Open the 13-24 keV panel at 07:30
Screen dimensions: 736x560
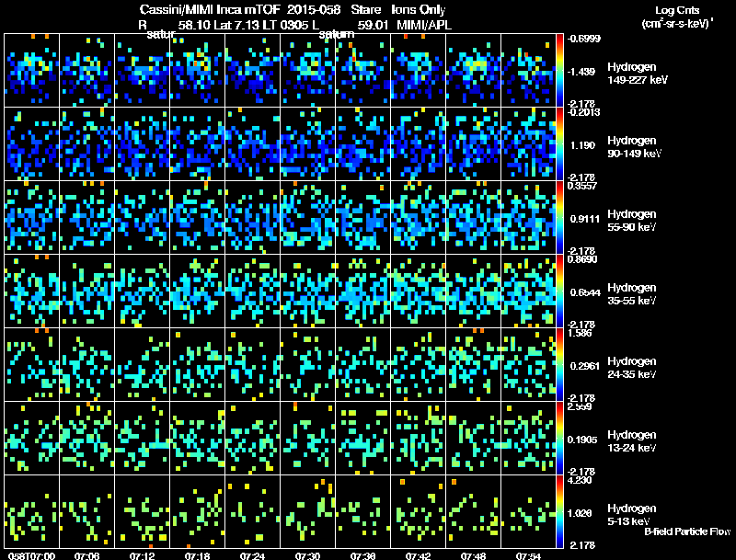(307, 438)
